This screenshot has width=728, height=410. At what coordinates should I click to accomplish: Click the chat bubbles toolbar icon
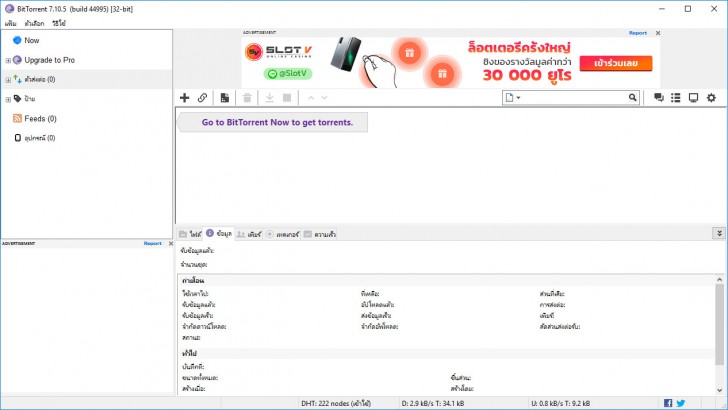click(x=658, y=98)
